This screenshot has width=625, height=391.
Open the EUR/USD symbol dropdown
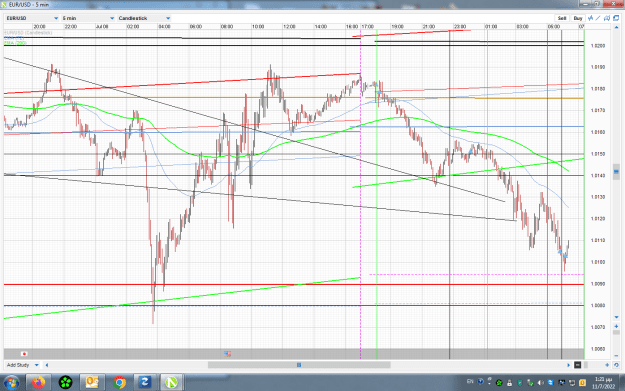click(x=32, y=18)
